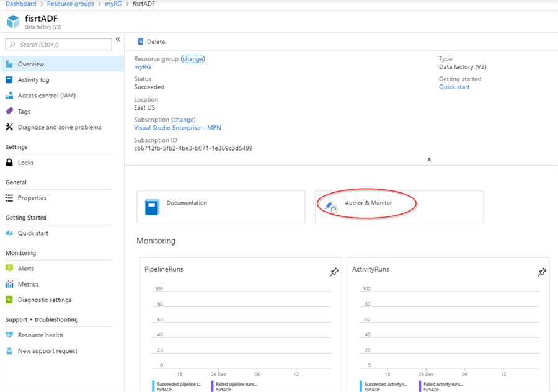Pin the PipelineRuns chart to dashboard
Viewport: 558px width, 392px height.
(x=334, y=272)
